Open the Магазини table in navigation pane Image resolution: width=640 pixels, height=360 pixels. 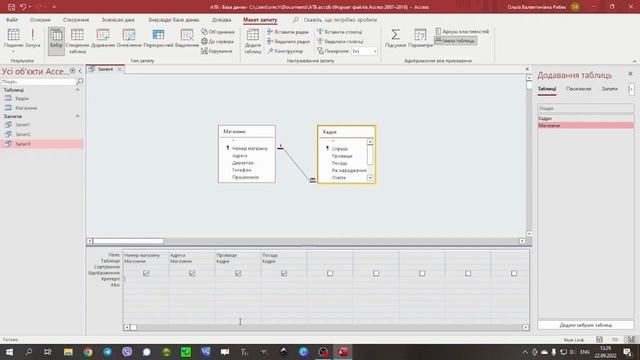(26, 108)
